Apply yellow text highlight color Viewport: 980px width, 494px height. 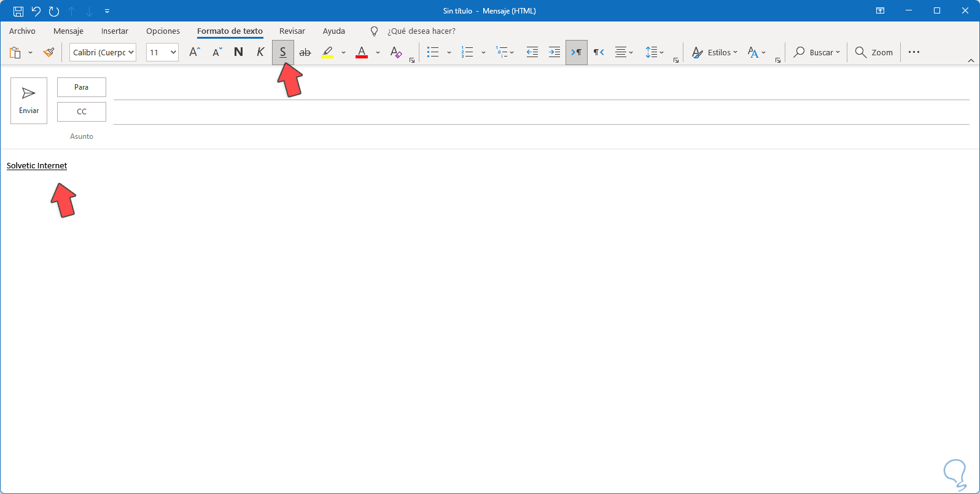point(328,52)
